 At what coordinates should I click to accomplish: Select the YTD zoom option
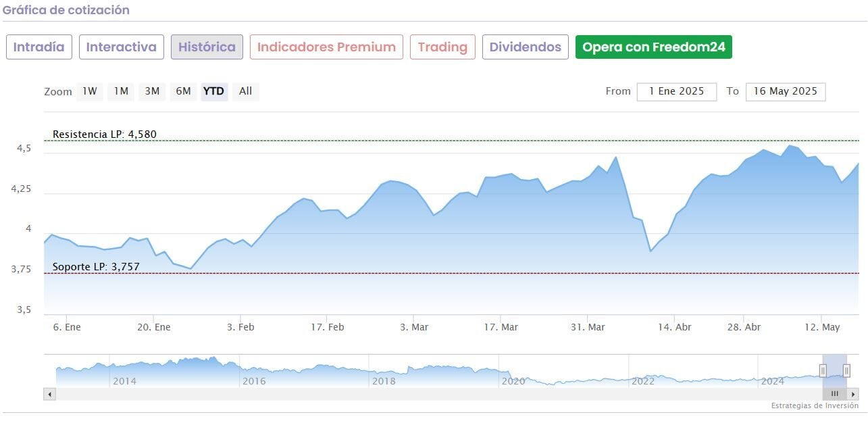[x=214, y=91]
